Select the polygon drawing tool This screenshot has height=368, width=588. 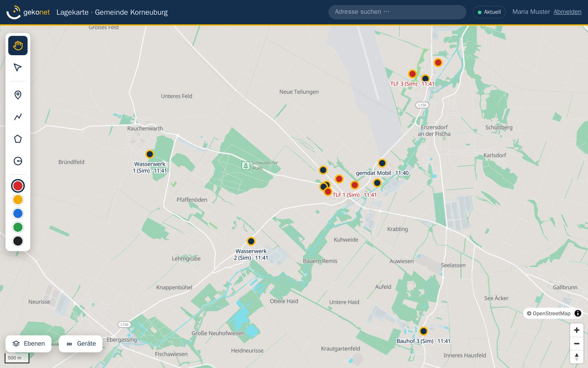18,139
